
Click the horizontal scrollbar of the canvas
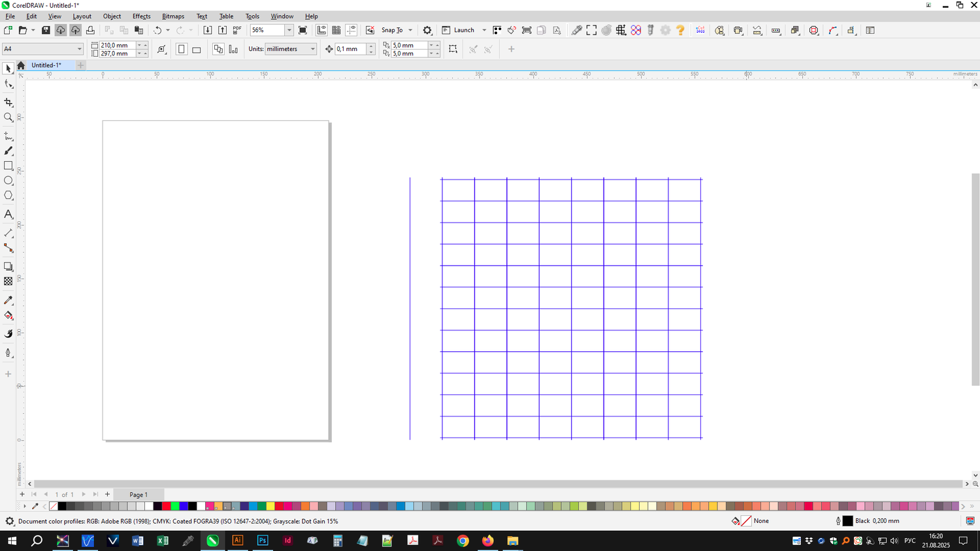click(x=499, y=484)
